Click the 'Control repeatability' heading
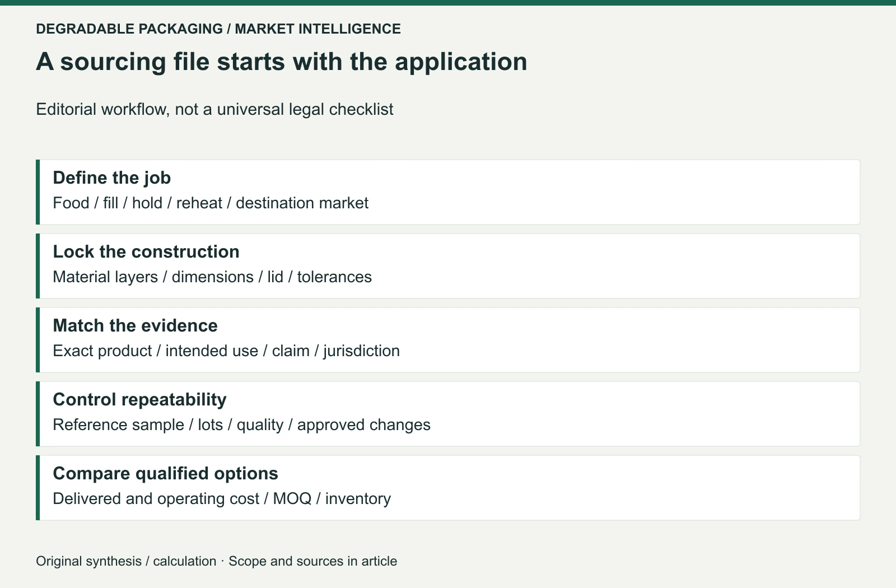Image resolution: width=896 pixels, height=588 pixels. coord(139,399)
